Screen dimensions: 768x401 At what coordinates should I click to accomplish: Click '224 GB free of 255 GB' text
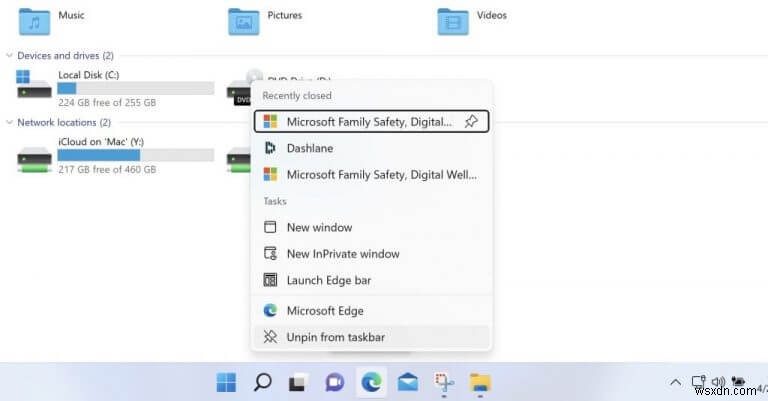[x=107, y=103]
